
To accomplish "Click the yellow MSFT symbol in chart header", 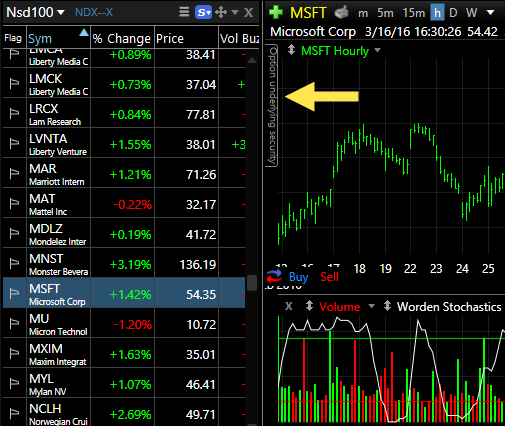I will click(x=308, y=13).
